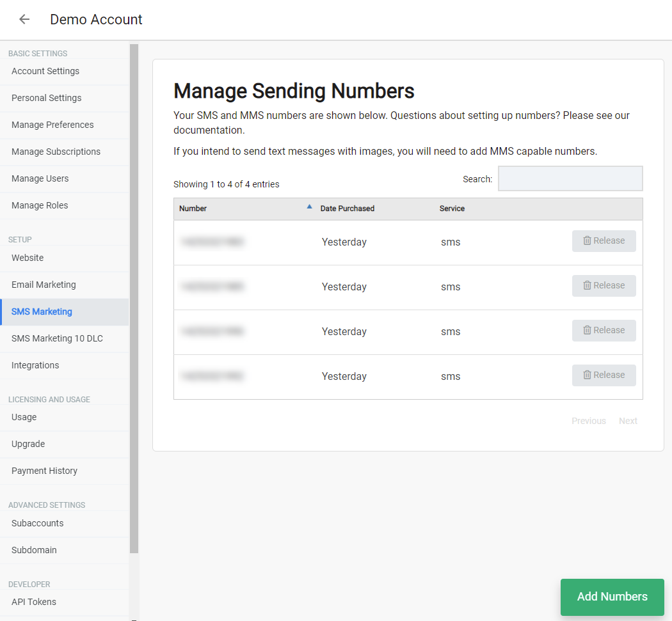The height and width of the screenshot is (621, 672).
Task: Open Email Marketing setup
Action: point(64,285)
